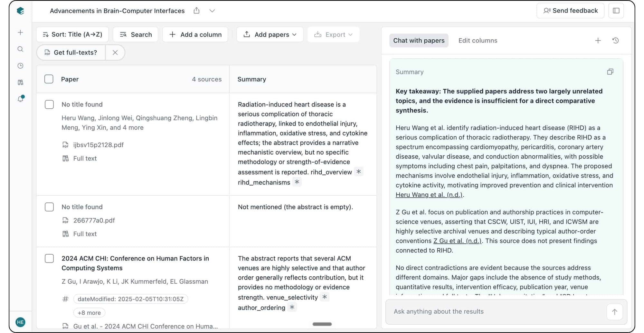644x333 pixels.
Task: Open search from the left sidebar icon
Action: 20,49
